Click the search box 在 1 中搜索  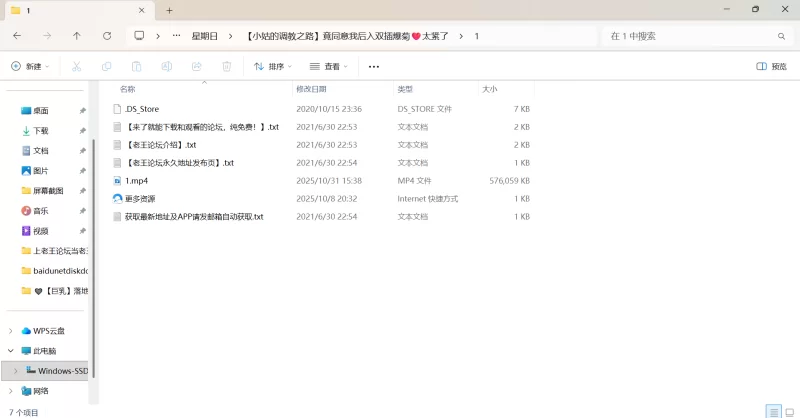coord(690,35)
